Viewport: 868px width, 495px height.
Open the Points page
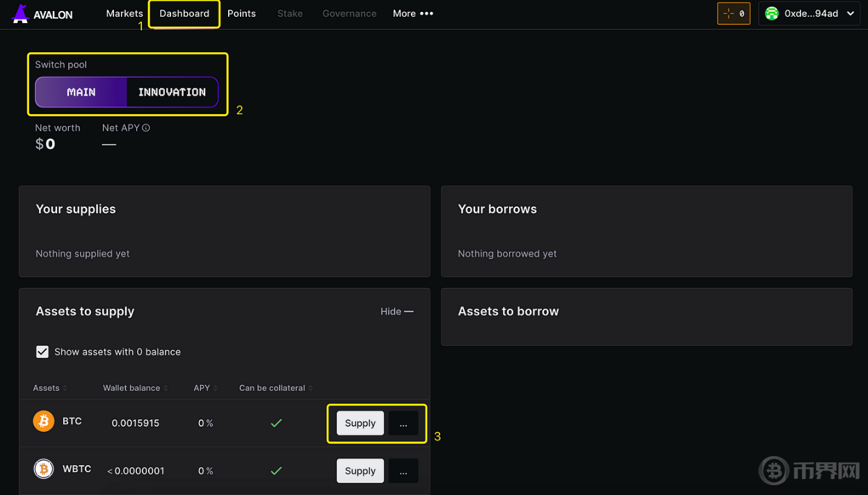pos(241,13)
